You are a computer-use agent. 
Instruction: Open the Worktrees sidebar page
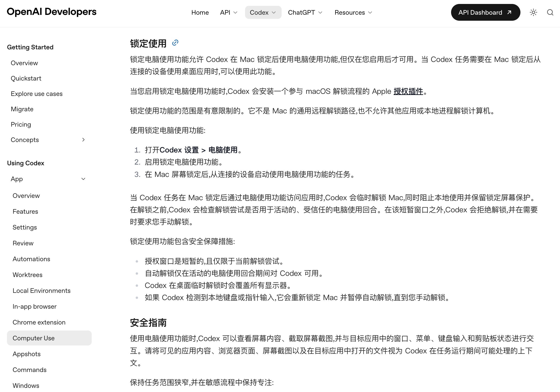point(27,275)
